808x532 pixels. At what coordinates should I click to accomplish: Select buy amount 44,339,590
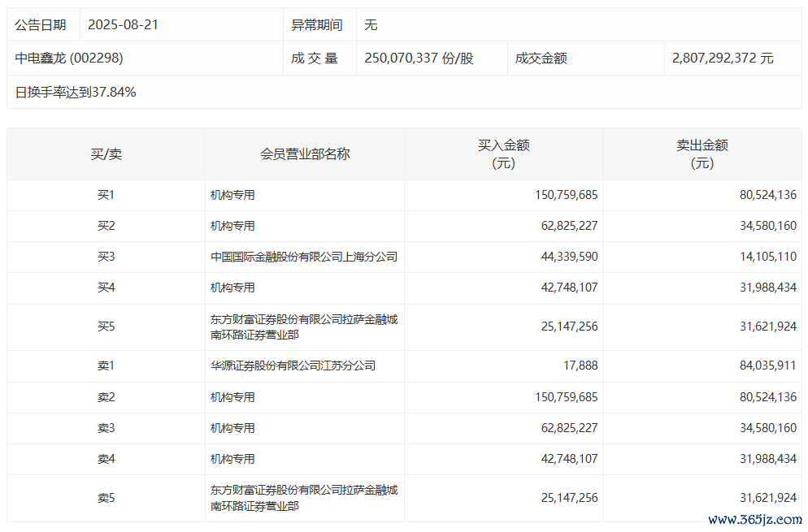point(569,257)
